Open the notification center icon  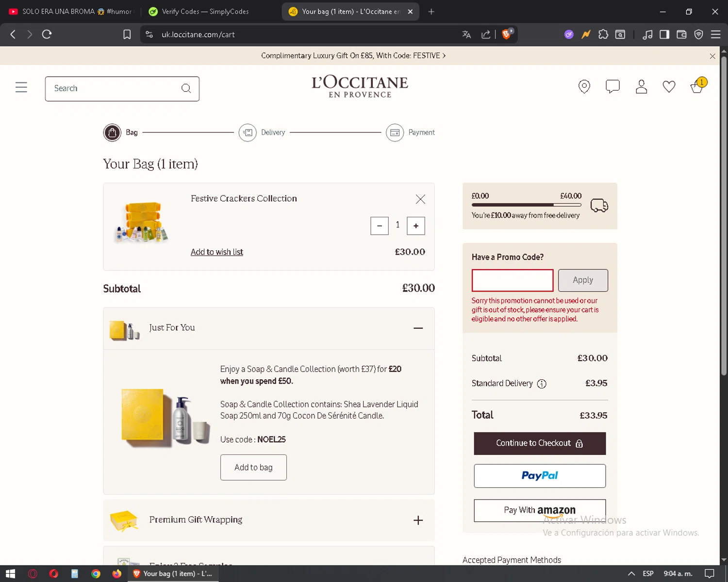point(709,574)
